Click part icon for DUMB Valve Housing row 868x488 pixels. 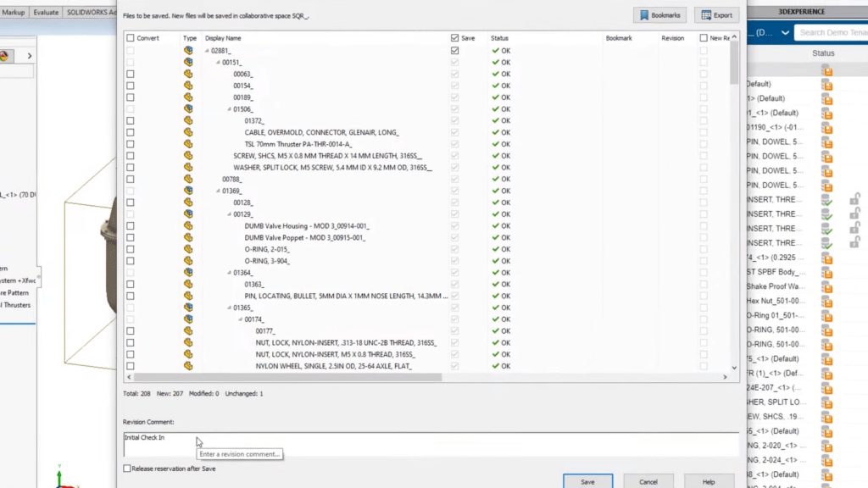[188, 225]
